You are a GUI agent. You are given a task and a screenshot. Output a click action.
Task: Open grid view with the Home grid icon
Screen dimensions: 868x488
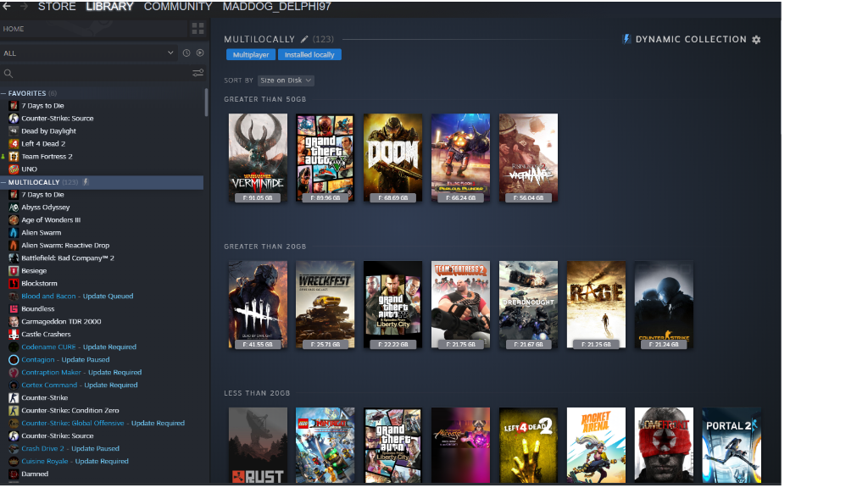pyautogui.click(x=198, y=28)
